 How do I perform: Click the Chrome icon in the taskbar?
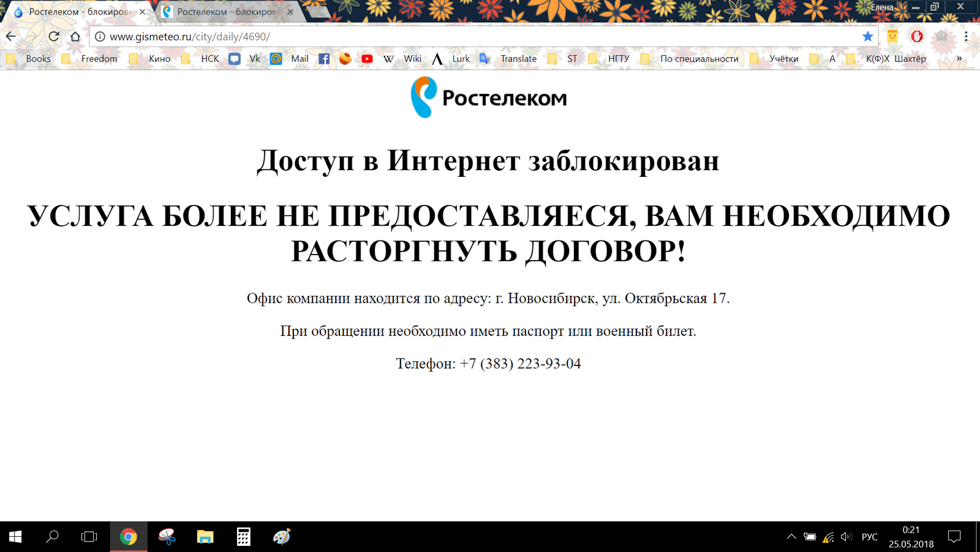point(128,537)
